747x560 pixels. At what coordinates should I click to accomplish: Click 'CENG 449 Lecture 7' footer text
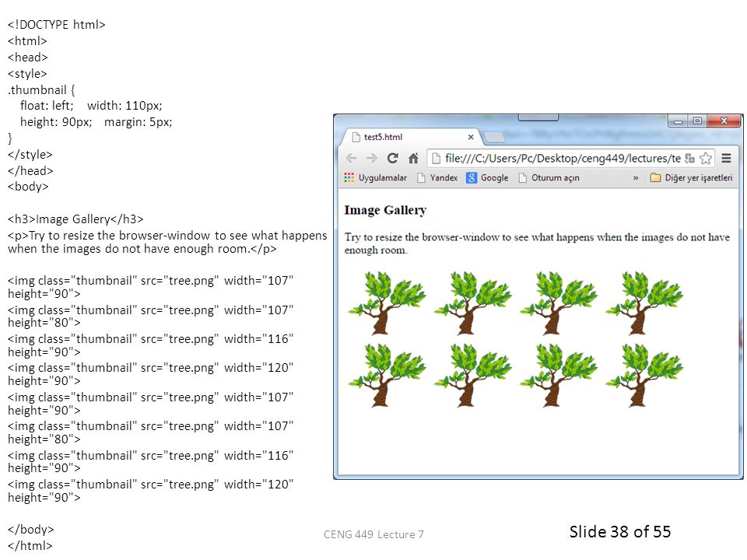click(373, 534)
